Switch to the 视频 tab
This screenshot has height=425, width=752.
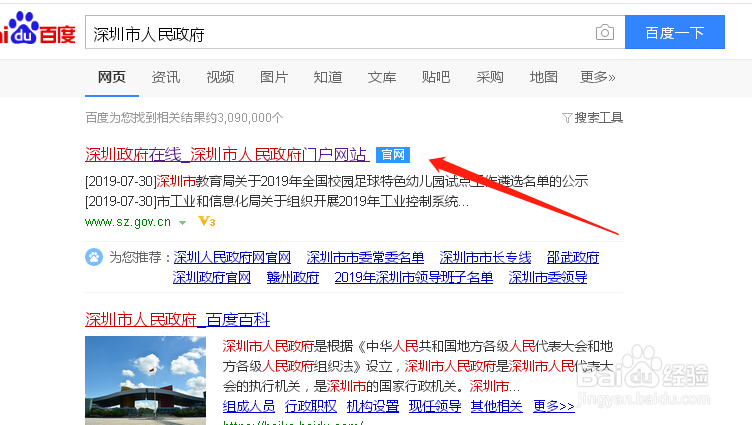[220, 77]
